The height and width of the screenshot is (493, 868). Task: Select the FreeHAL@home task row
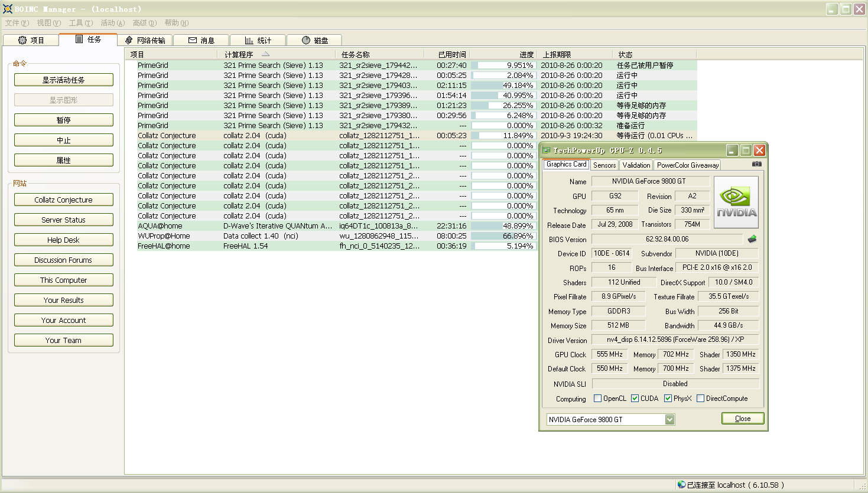(337, 246)
